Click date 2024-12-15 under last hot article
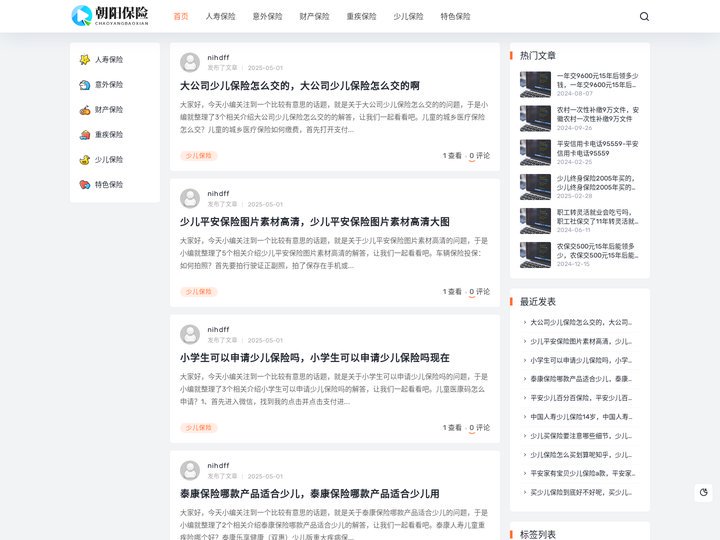Viewport: 720px width, 540px height. (573, 264)
